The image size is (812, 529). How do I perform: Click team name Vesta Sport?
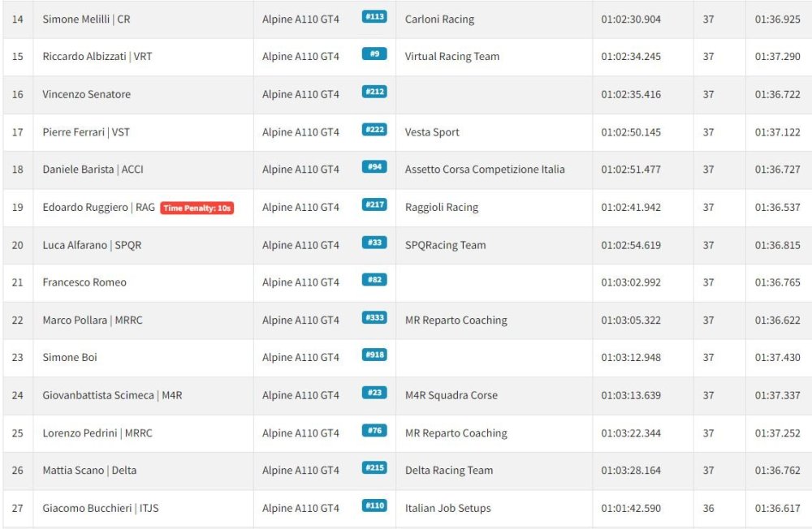432,132
